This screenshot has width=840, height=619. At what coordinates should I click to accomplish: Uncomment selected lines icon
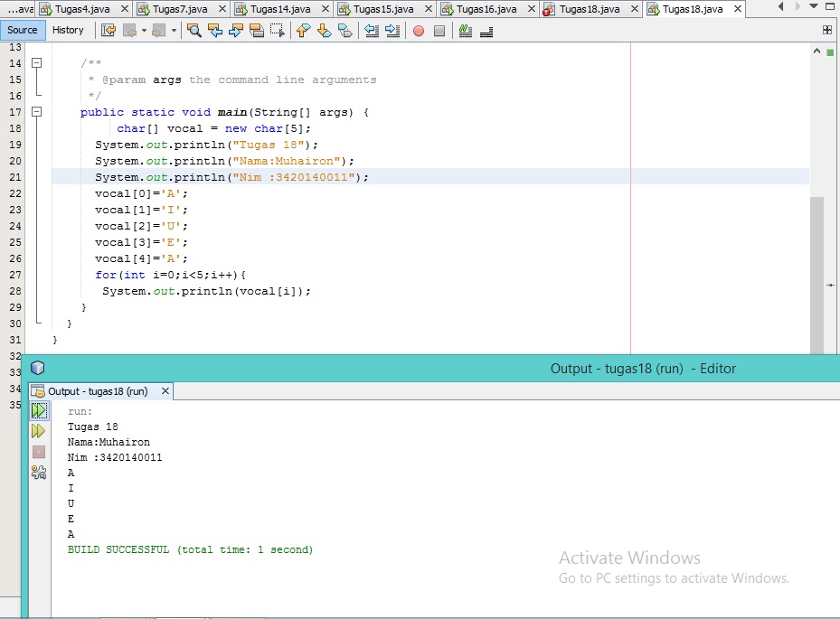click(486, 33)
